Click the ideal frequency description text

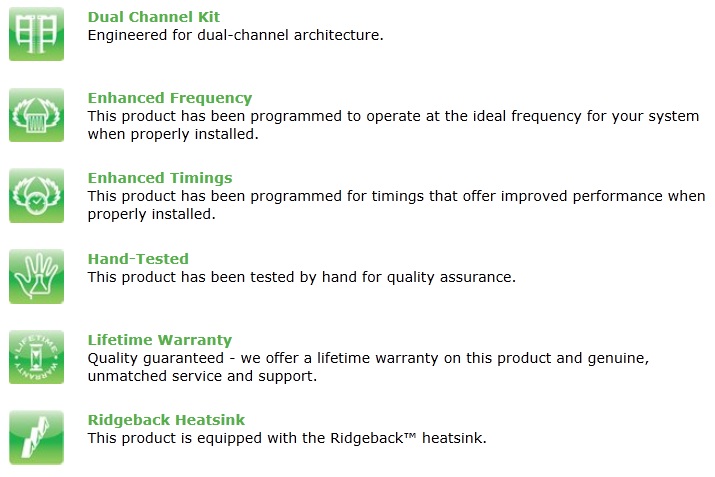[393, 125]
